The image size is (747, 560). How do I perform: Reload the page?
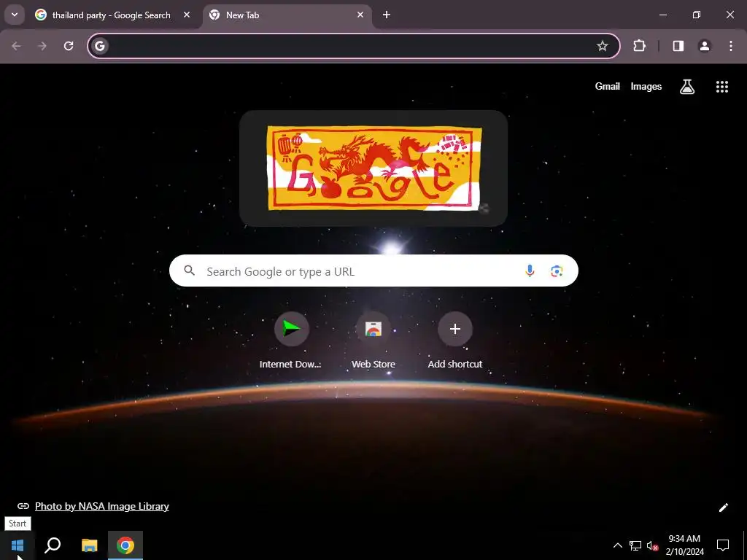(69, 46)
